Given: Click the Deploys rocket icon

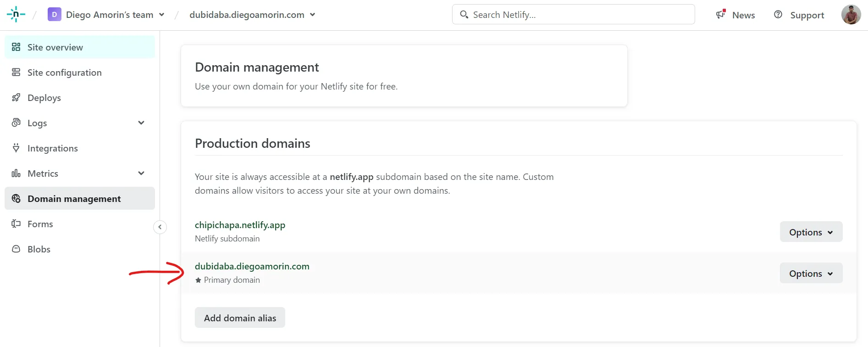Looking at the screenshot, I should (16, 97).
